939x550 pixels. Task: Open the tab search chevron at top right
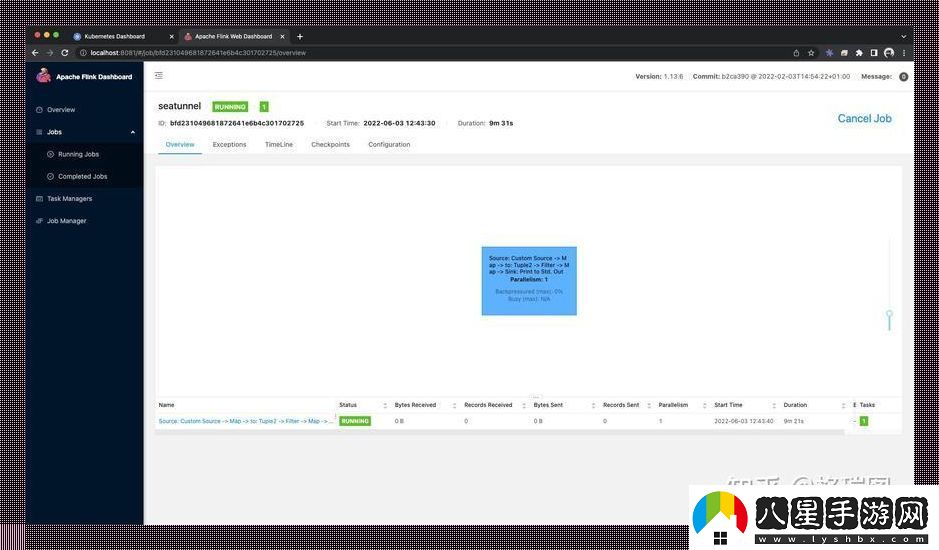pos(904,37)
